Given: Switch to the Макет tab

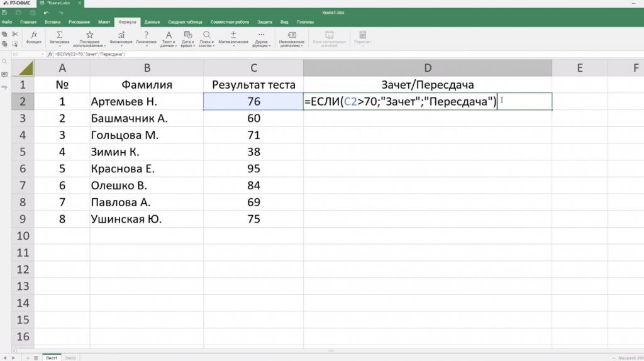Looking at the screenshot, I should tap(104, 22).
